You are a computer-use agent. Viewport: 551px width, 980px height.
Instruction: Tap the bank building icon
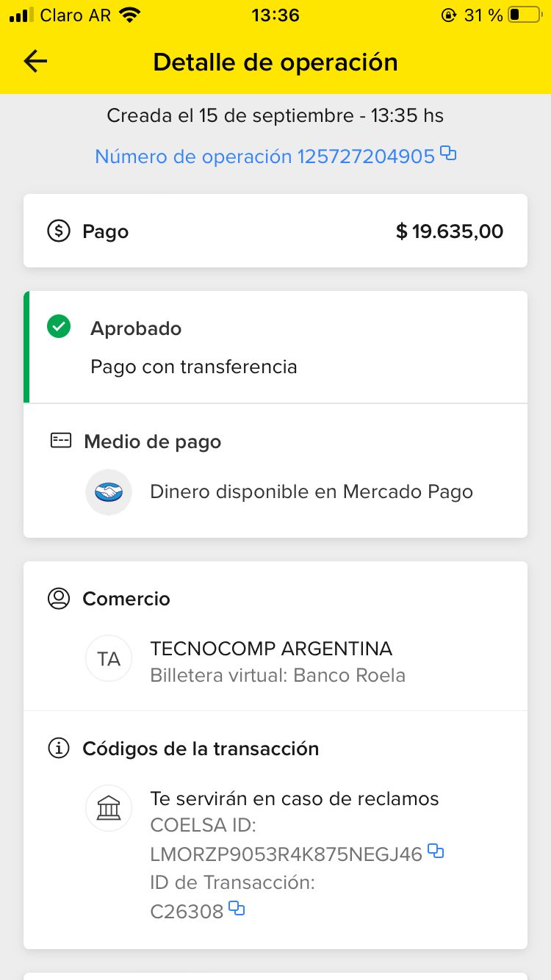109,808
